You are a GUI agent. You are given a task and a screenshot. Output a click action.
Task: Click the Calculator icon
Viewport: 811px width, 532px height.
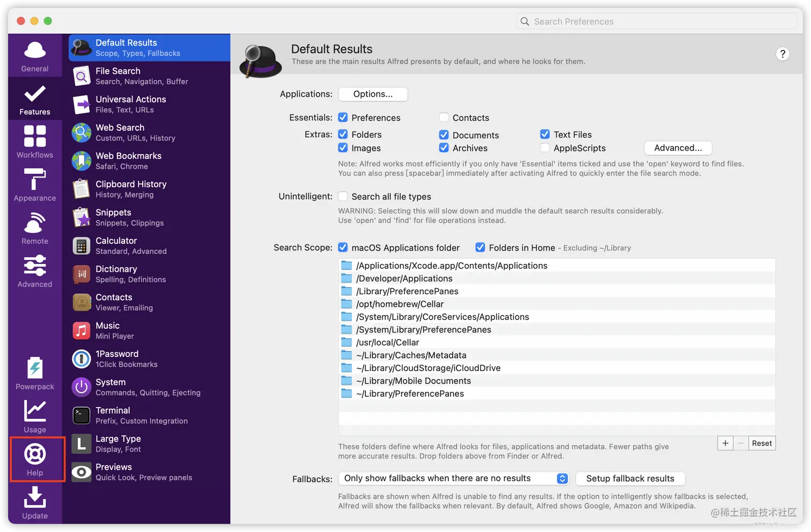pos(82,246)
